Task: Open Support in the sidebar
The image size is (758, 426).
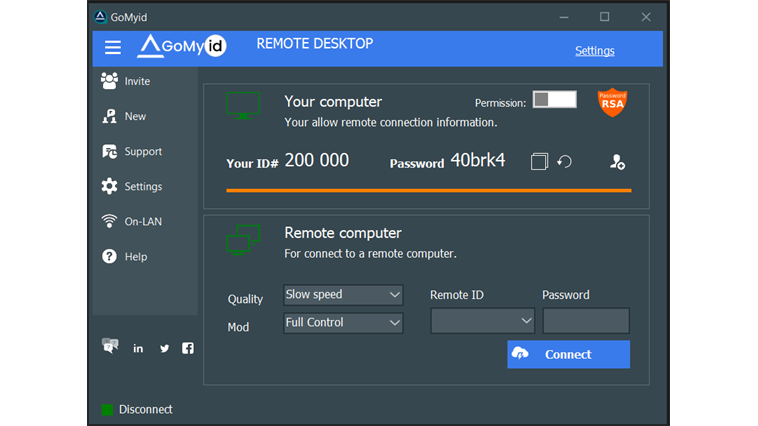Action: point(132,151)
